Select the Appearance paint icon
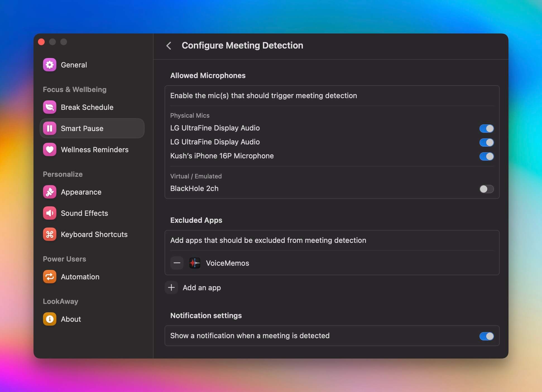The height and width of the screenshot is (392, 542). tap(49, 192)
